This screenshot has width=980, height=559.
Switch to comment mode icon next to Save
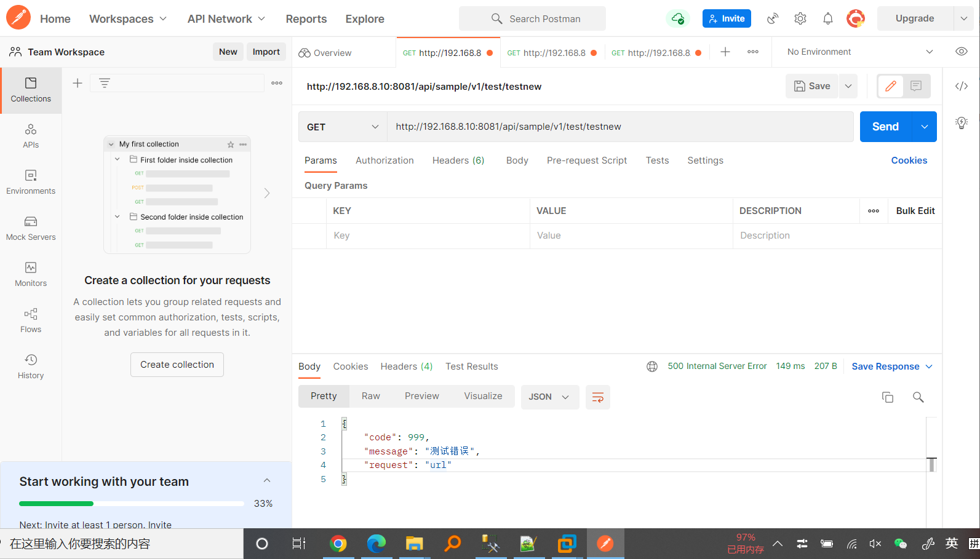click(915, 86)
